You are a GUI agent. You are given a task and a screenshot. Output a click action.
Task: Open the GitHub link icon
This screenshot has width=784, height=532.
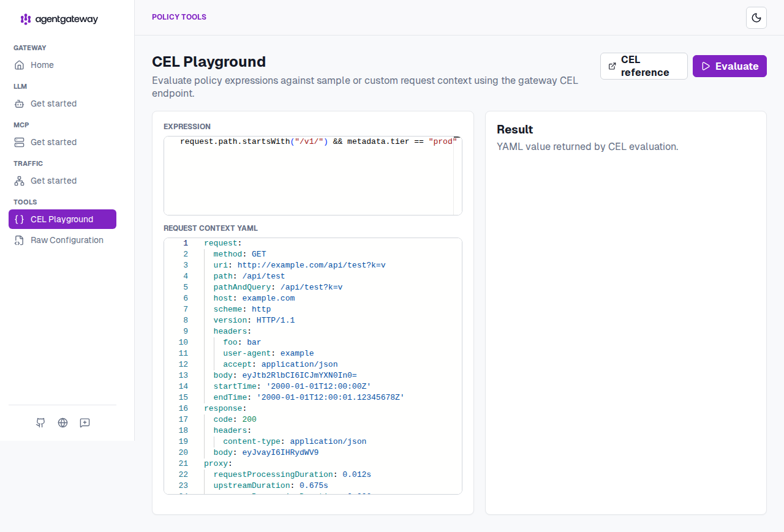(40, 422)
